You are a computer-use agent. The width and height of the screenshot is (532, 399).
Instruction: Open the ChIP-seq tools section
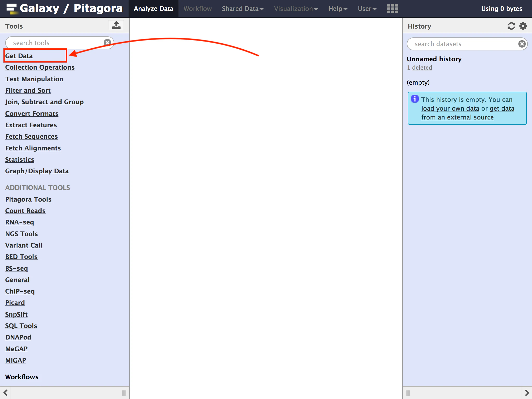click(20, 291)
